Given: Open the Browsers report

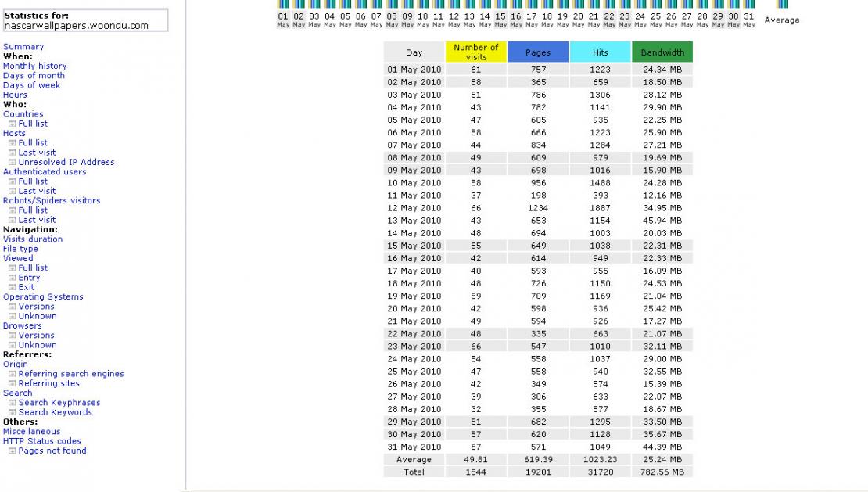Looking at the screenshot, I should (x=22, y=326).
